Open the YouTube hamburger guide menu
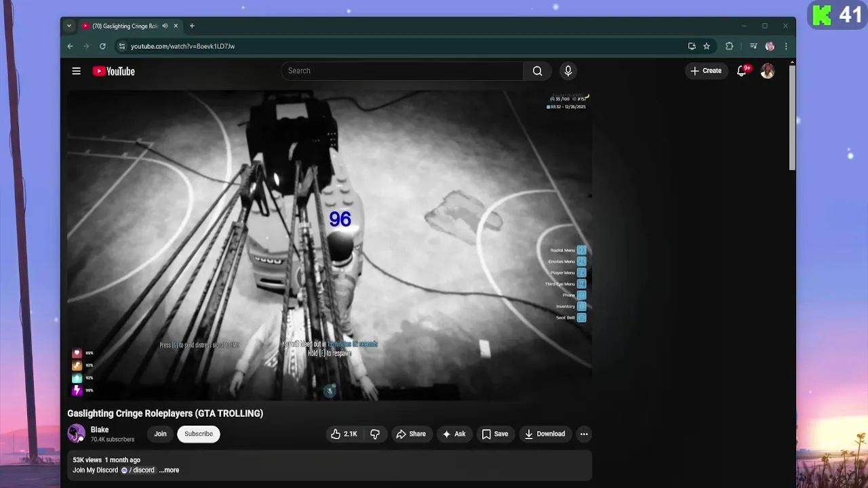 point(77,71)
